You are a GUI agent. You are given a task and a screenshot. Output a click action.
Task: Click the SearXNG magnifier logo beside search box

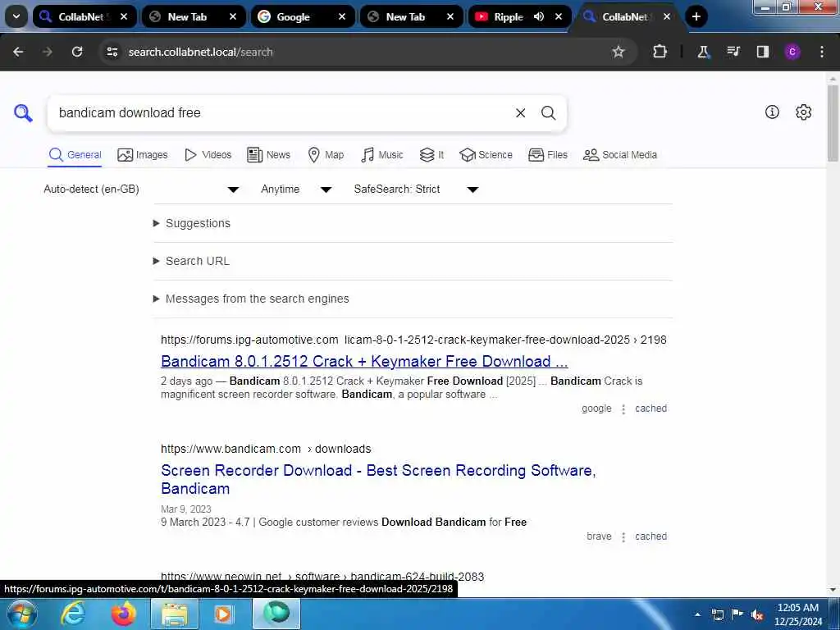click(x=23, y=113)
